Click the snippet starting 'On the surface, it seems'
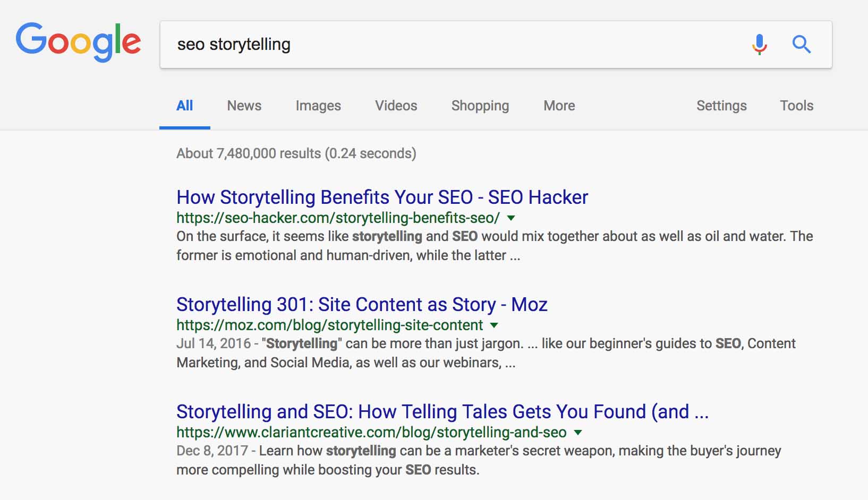Screen dimensions: 868x500 click(x=495, y=246)
